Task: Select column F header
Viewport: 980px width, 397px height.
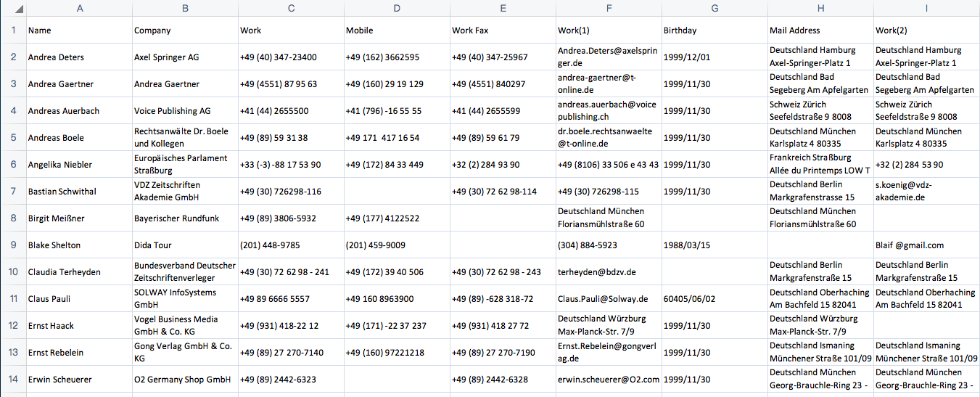Action: tap(609, 8)
